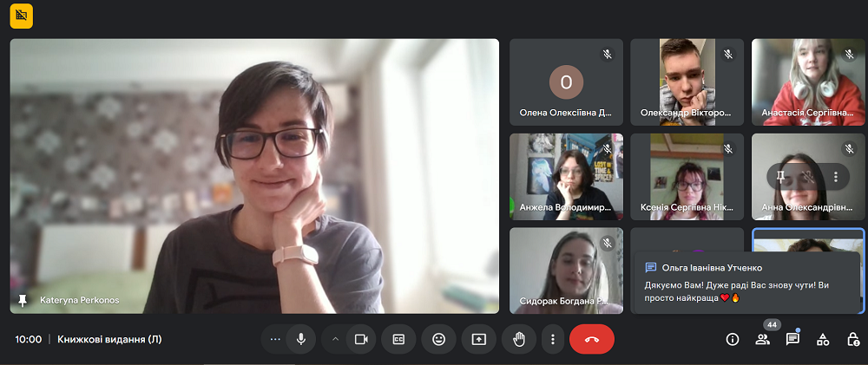This screenshot has width=868, height=365.
Task: Unpin Kateryna Perkonos via pin icon
Action: point(23,300)
